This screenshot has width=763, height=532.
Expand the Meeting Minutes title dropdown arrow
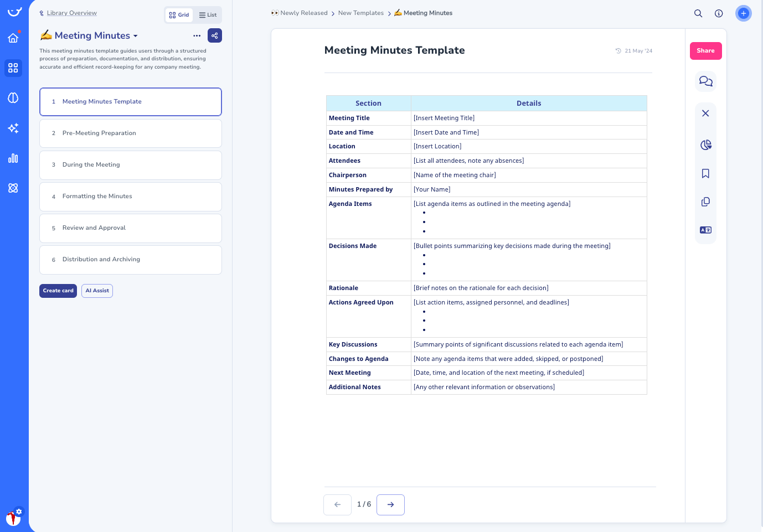136,35
